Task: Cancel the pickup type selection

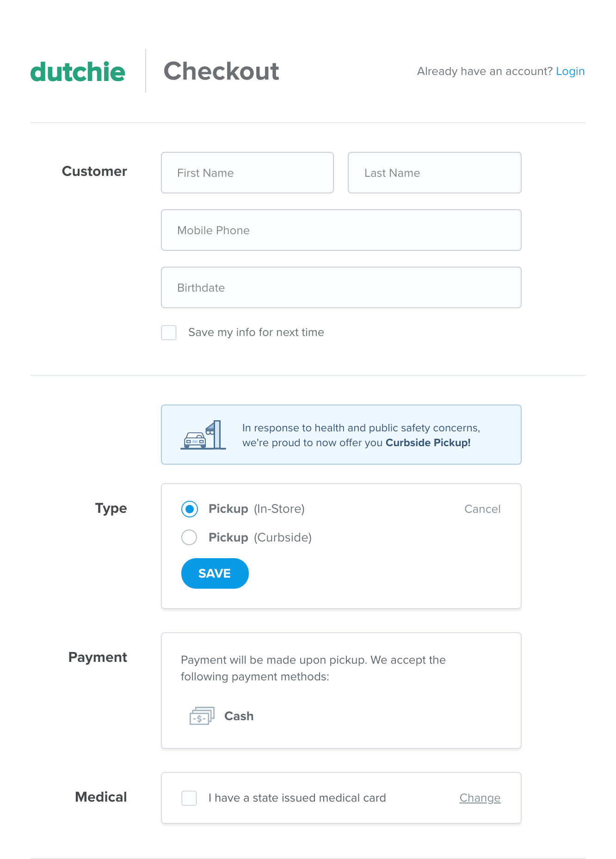Action: click(482, 509)
